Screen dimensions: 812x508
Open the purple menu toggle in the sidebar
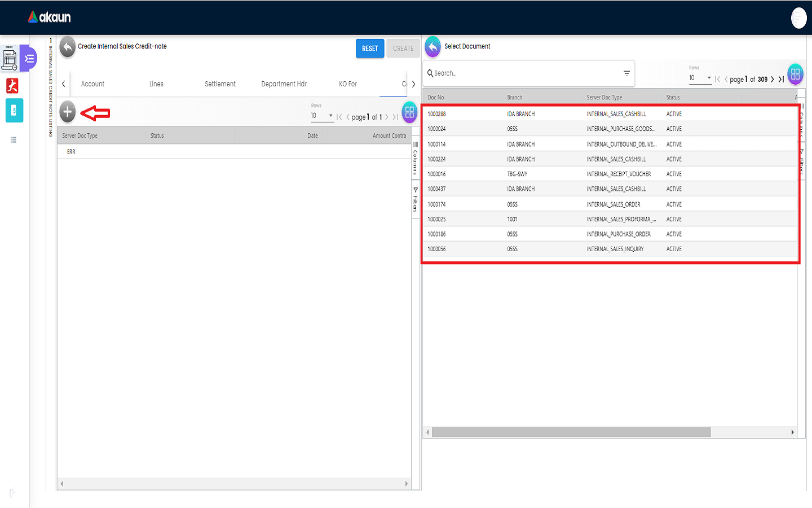[29, 59]
